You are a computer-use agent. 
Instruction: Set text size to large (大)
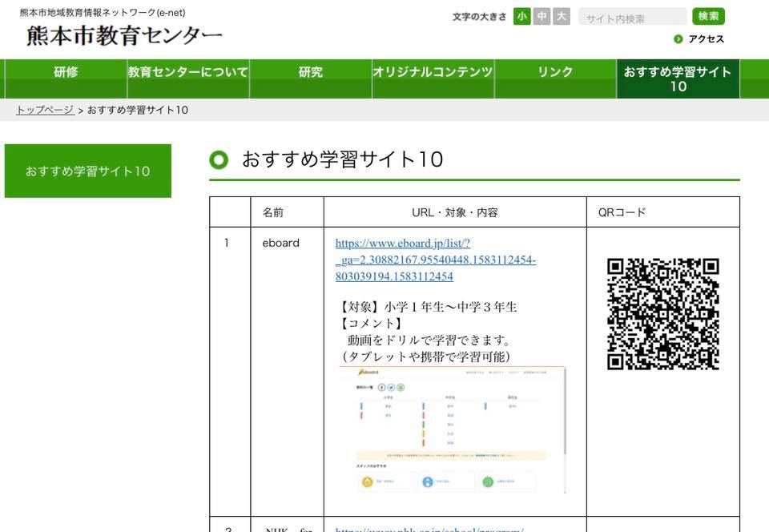(x=562, y=17)
